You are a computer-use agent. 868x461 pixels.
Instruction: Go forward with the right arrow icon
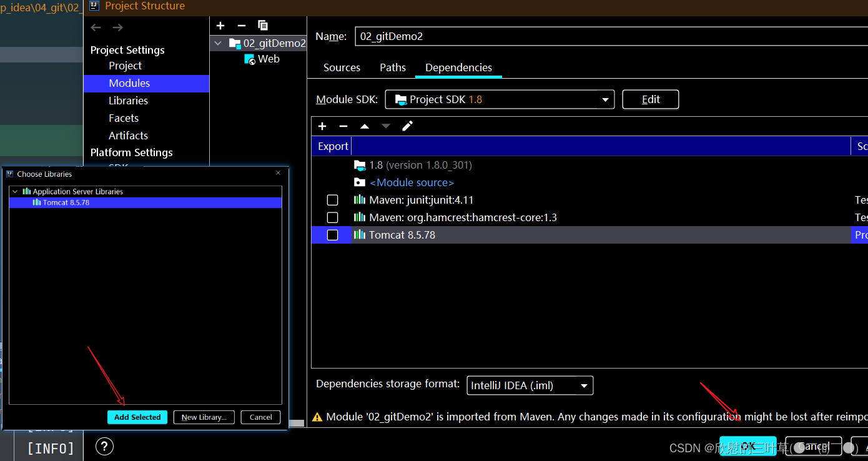pyautogui.click(x=117, y=27)
